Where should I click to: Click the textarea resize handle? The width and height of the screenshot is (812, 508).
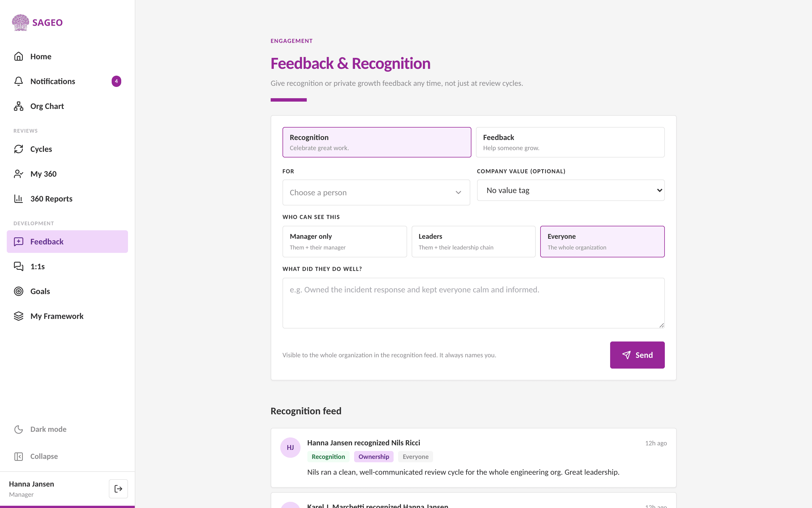click(661, 325)
